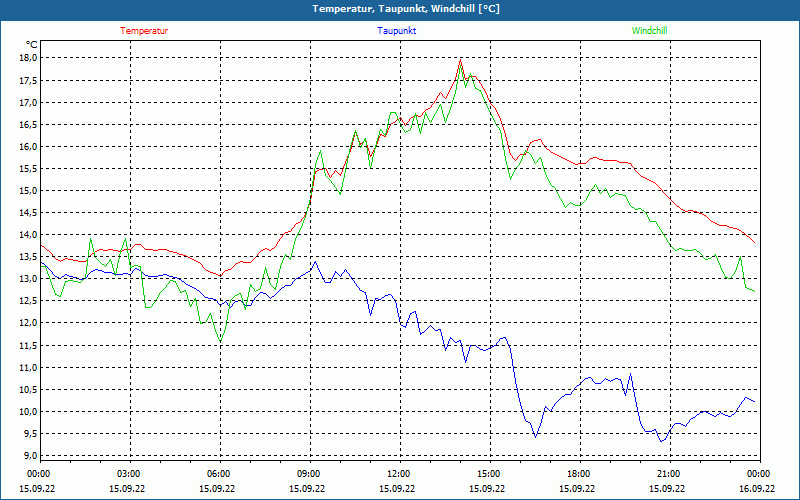Click the "17,5" y-axis value
The width and height of the screenshot is (800, 500).
[28, 80]
